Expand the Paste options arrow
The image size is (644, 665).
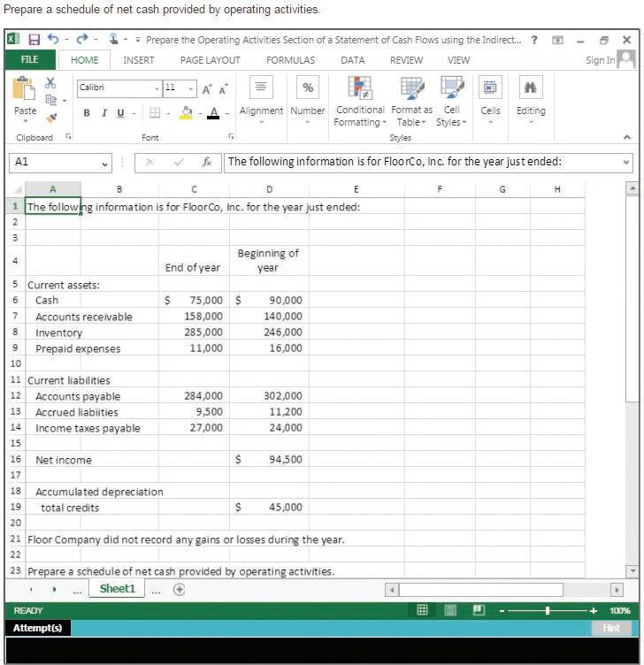coord(25,121)
